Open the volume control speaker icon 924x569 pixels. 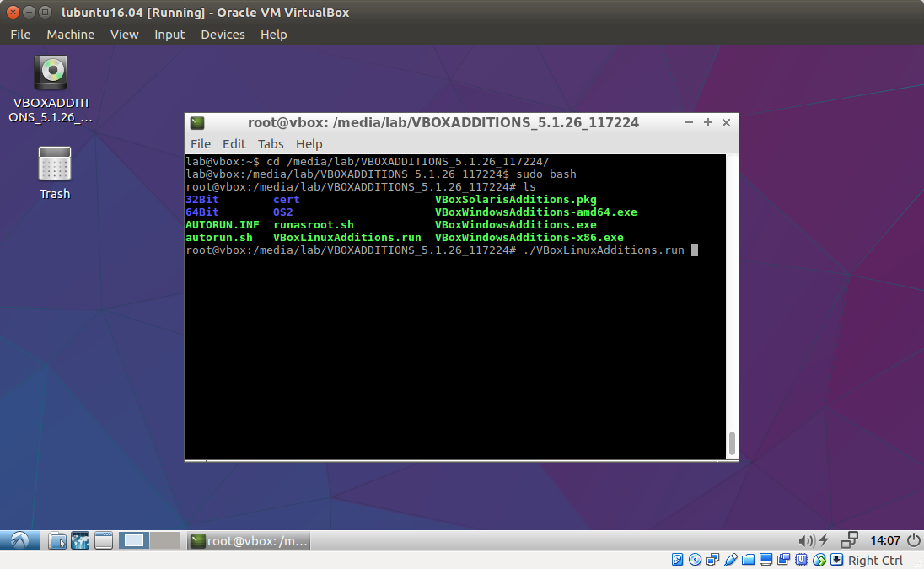806,540
